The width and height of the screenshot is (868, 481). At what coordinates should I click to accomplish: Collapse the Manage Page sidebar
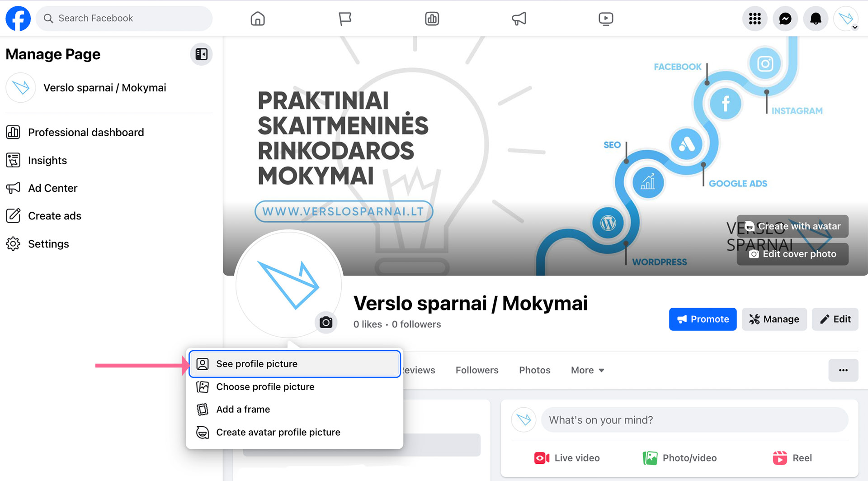click(201, 54)
